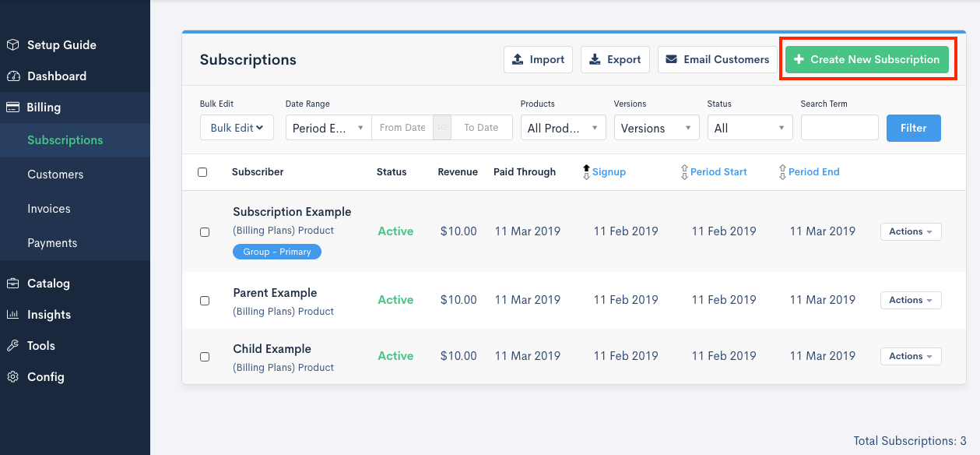Expand the All Products filter dropdown
This screenshot has width=980, height=455.
tap(563, 128)
